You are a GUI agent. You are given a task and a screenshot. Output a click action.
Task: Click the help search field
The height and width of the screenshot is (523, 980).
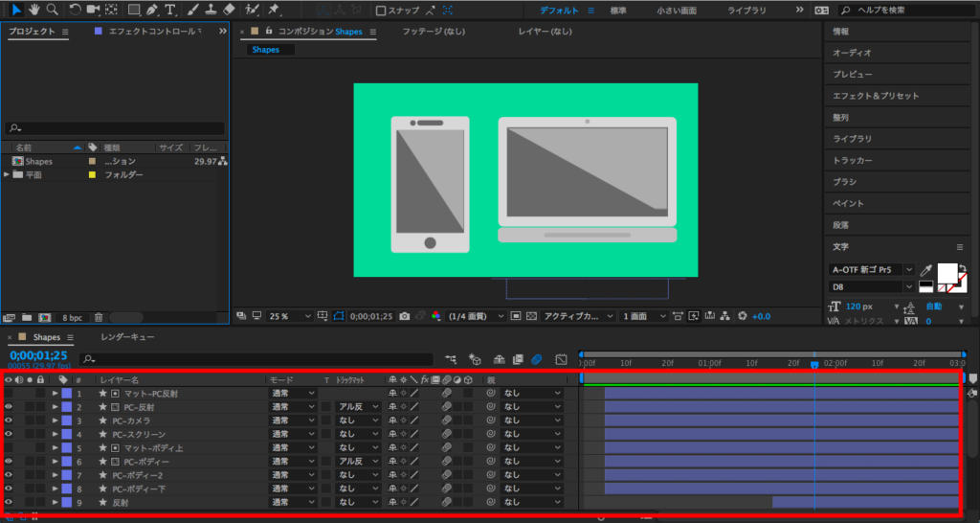pos(904,11)
